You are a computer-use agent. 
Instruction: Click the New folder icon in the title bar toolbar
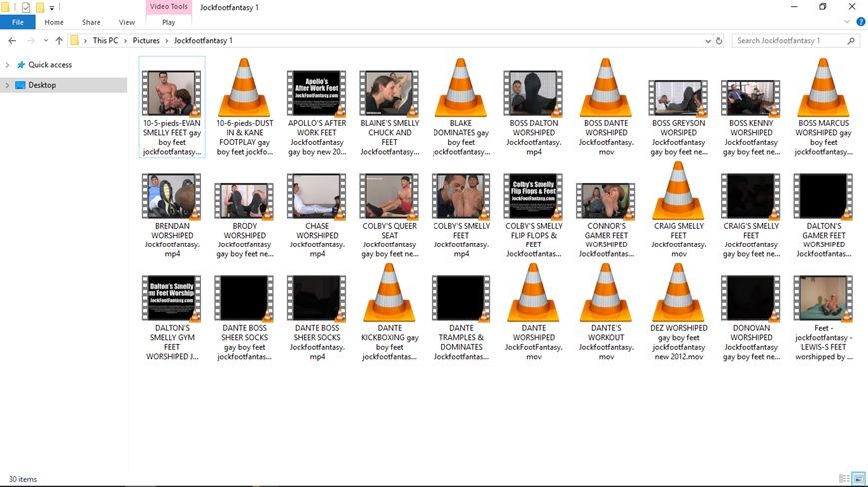(40, 7)
